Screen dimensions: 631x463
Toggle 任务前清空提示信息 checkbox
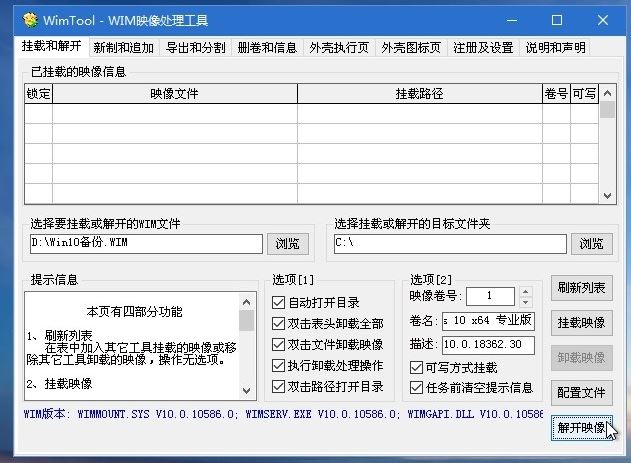pyautogui.click(x=417, y=388)
